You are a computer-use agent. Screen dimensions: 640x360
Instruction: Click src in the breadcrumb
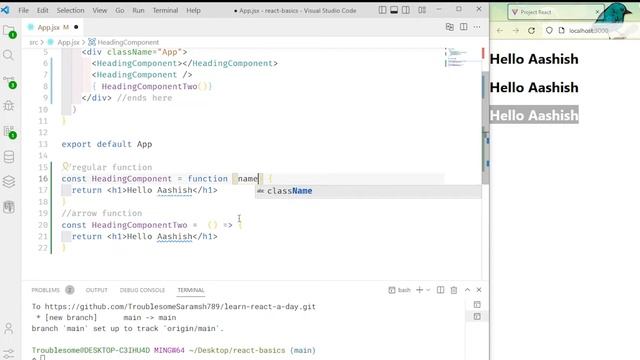pyautogui.click(x=33, y=42)
